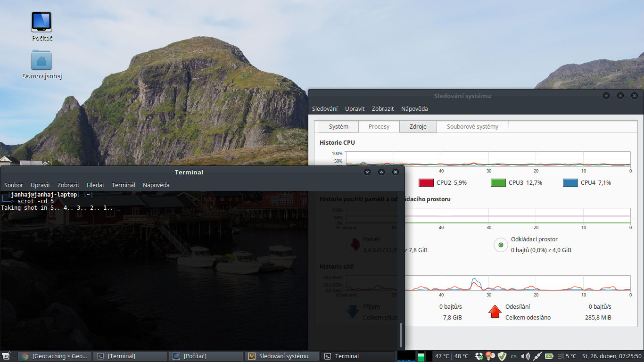Click the Historie CPU graph
Screen dimensions: 644x362
[488, 159]
